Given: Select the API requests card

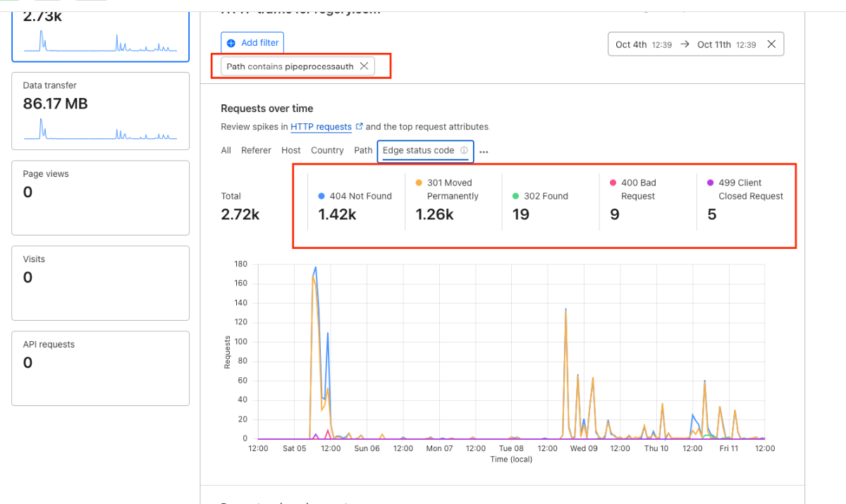Looking at the screenshot, I should coord(101,368).
